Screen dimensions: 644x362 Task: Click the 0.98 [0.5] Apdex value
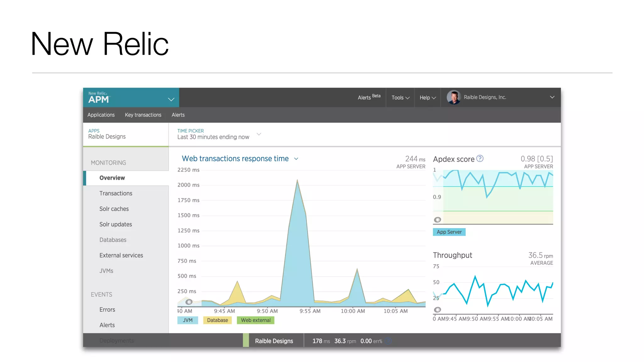[x=536, y=159]
